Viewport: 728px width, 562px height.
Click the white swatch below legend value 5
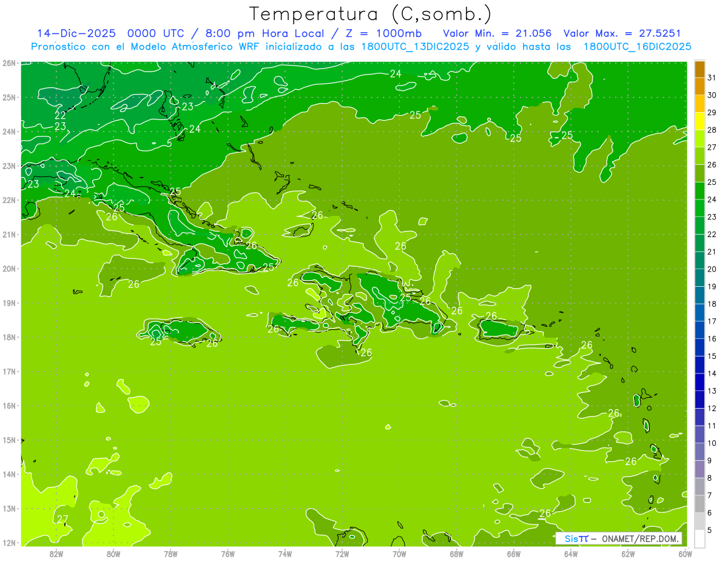(x=700, y=538)
